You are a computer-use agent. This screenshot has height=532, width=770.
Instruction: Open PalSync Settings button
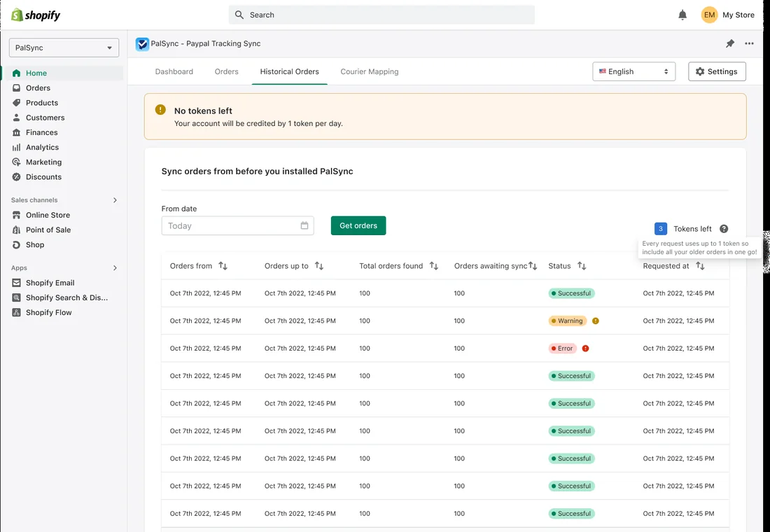click(717, 71)
